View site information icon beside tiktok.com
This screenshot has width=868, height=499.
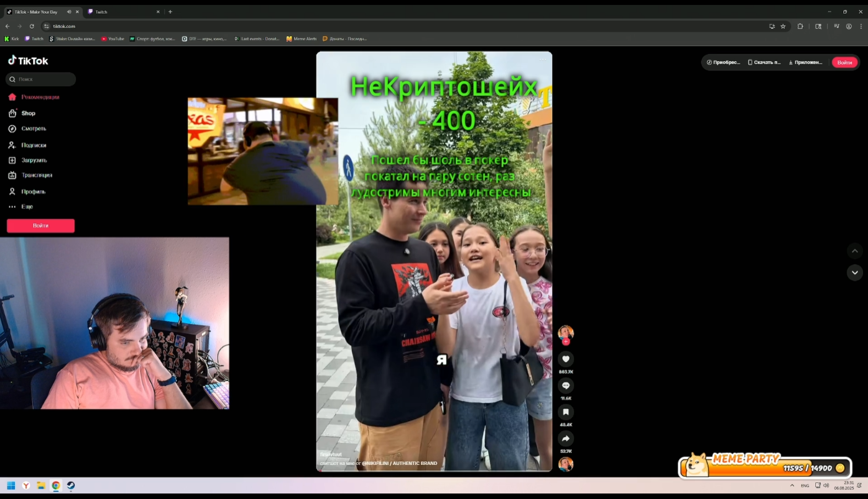[47, 26]
